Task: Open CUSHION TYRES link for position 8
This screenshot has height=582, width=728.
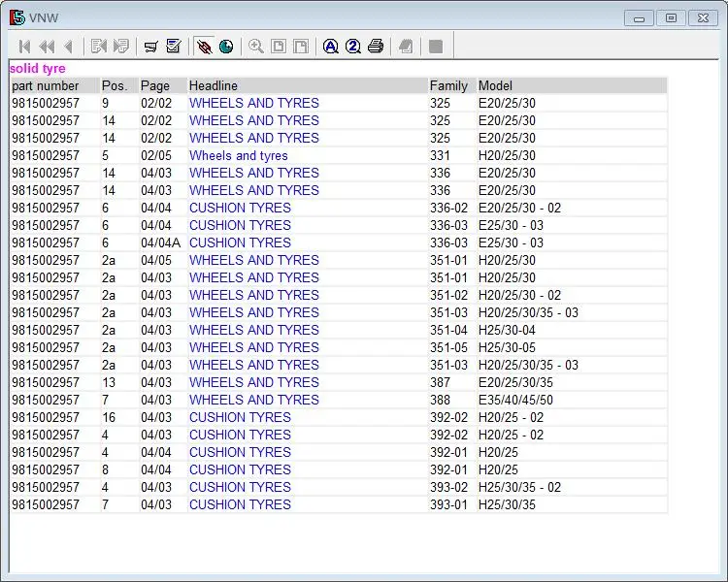Action: tap(240, 469)
